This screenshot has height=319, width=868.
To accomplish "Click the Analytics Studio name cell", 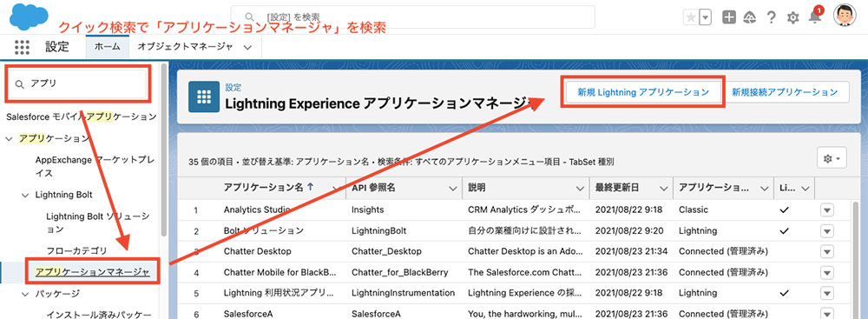I will [x=256, y=209].
